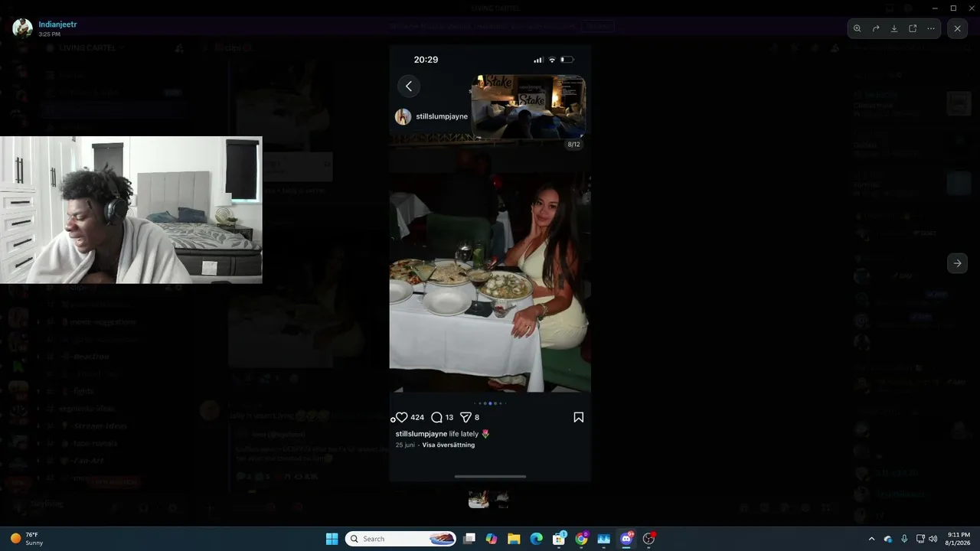Select second thumbnail in bottom carousel
980x551 pixels.
click(501, 500)
